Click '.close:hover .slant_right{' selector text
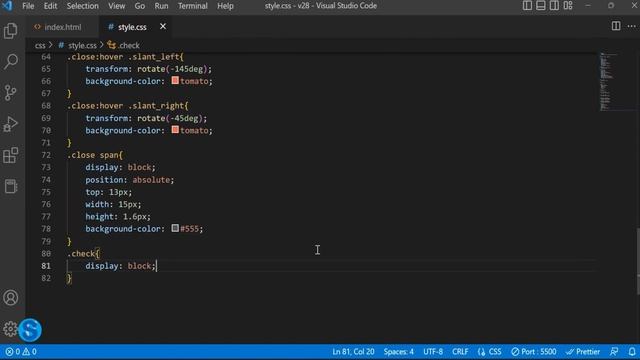This screenshot has height=360, width=640. tap(128, 106)
